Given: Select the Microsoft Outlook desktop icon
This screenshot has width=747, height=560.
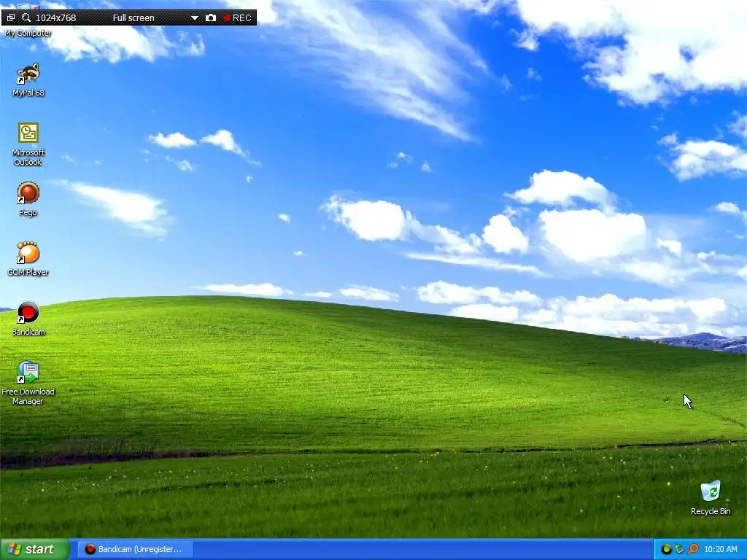Looking at the screenshot, I should pyautogui.click(x=28, y=144).
